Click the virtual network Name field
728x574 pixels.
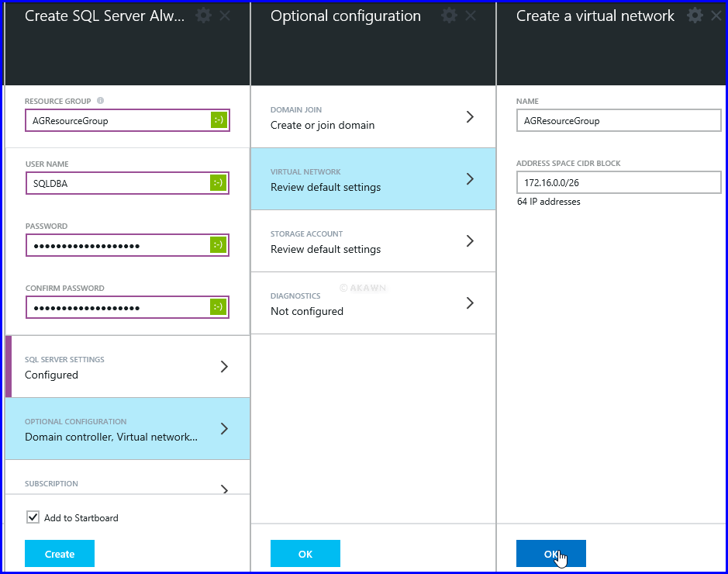point(619,120)
